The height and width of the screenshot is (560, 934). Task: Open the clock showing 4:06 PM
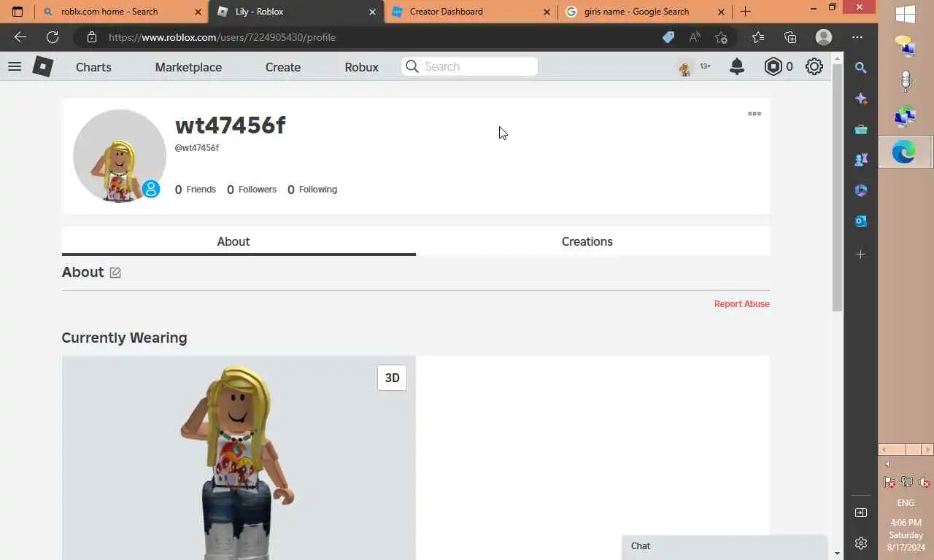[906, 534]
